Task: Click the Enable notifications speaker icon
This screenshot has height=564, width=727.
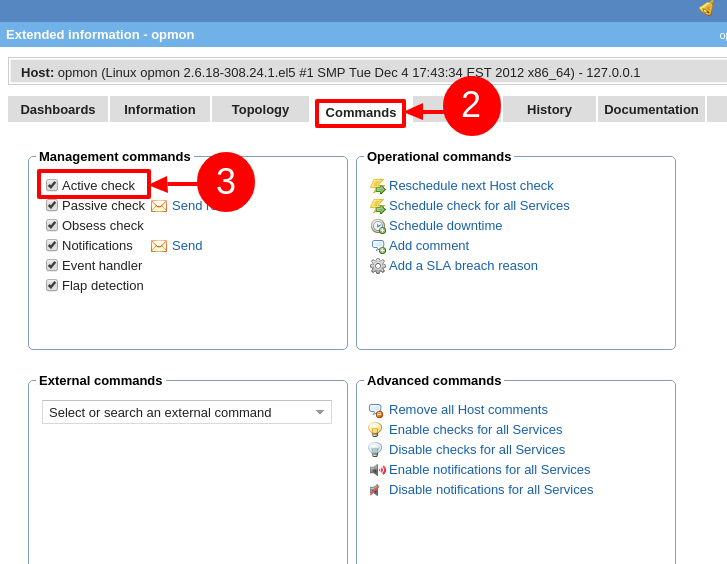Action: pos(377,470)
